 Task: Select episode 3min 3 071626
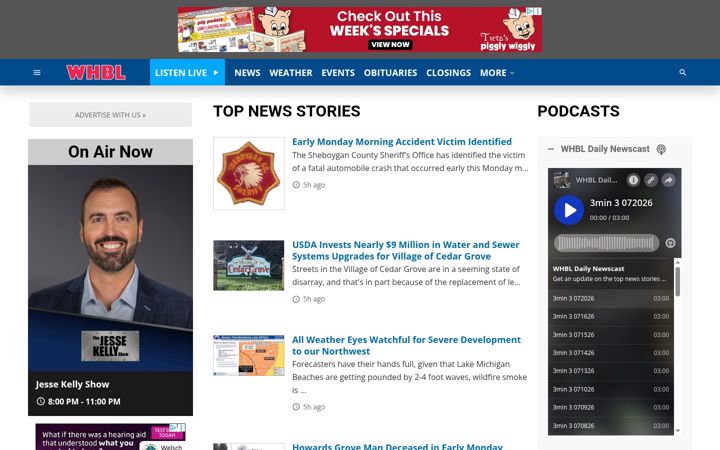click(611, 316)
